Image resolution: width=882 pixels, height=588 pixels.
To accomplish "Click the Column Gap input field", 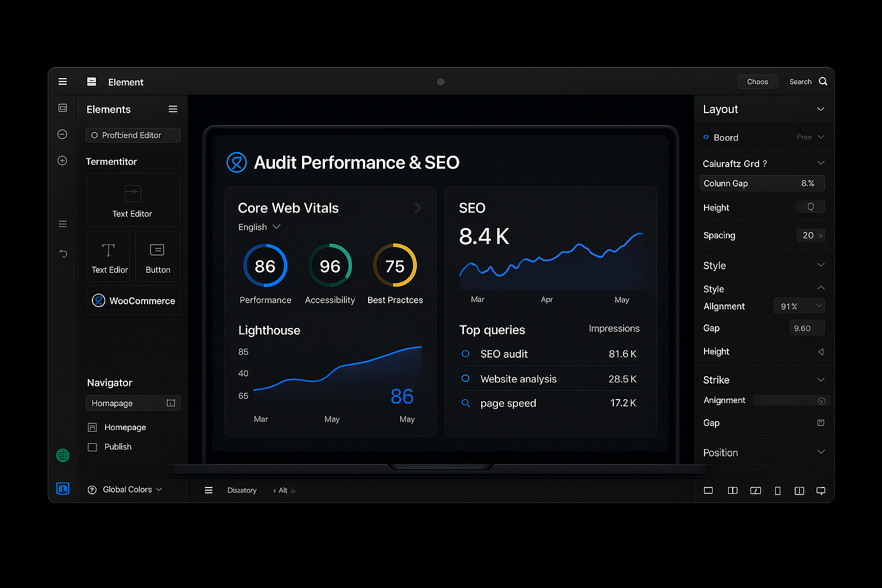I will [x=763, y=183].
